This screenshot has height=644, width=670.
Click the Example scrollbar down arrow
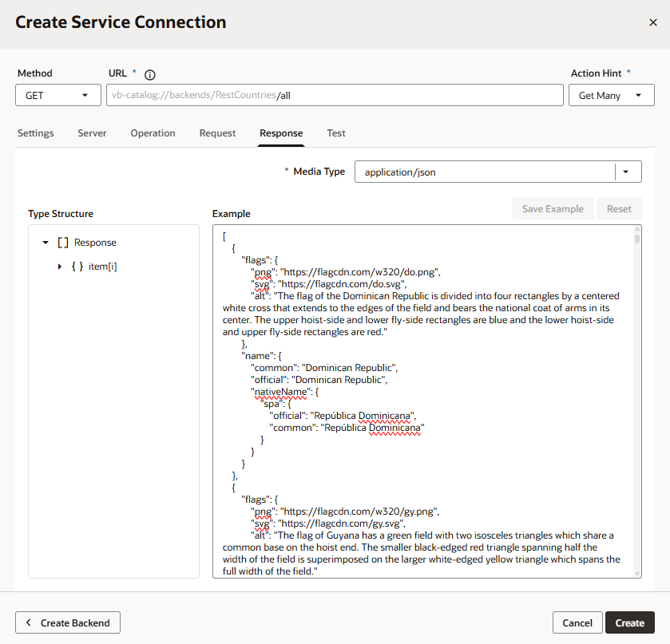[637, 574]
